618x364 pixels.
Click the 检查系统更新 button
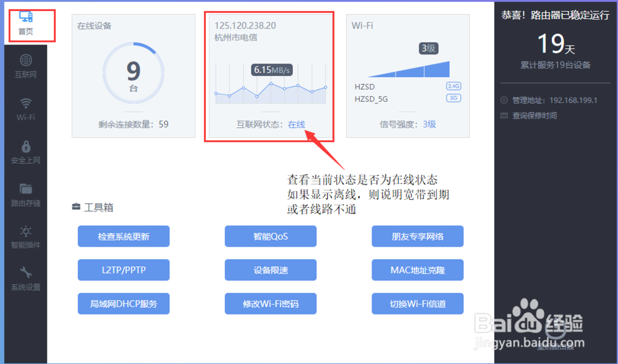click(x=123, y=236)
